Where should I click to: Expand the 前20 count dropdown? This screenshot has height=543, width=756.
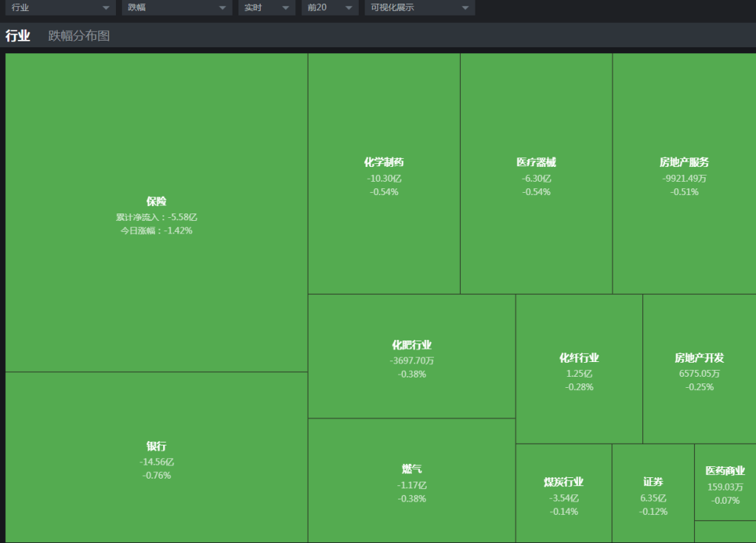point(329,7)
